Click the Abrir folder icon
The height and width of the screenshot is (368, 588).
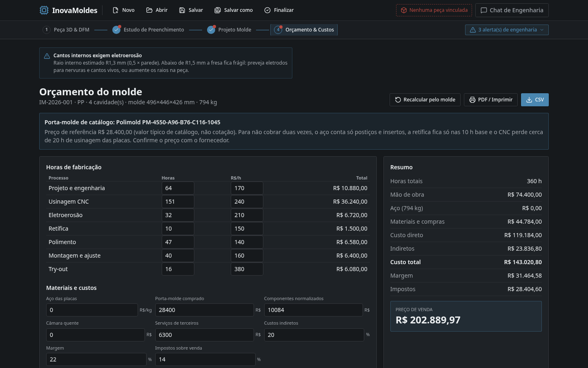(x=149, y=10)
